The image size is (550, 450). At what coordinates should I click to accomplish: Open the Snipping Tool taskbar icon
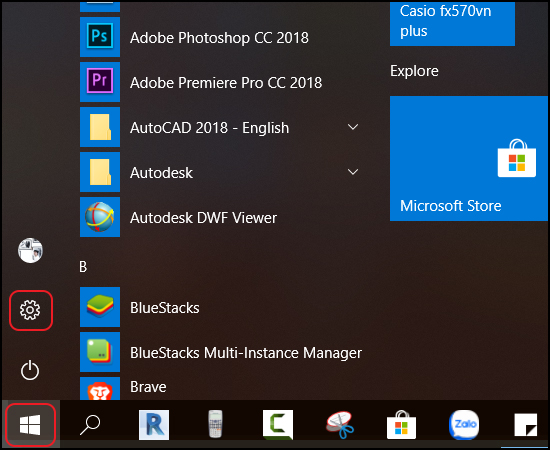pyautogui.click(x=340, y=425)
